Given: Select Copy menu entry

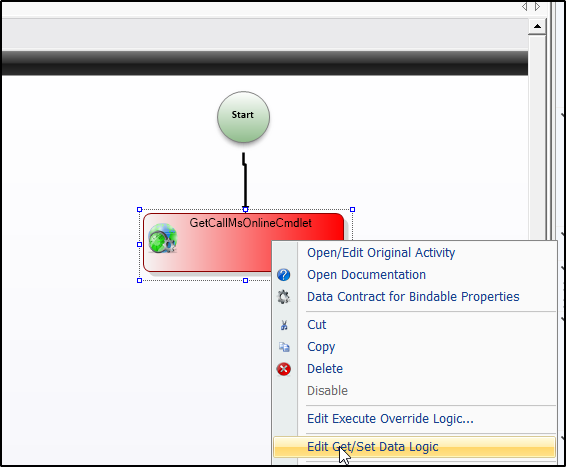Looking at the screenshot, I should point(321,347).
